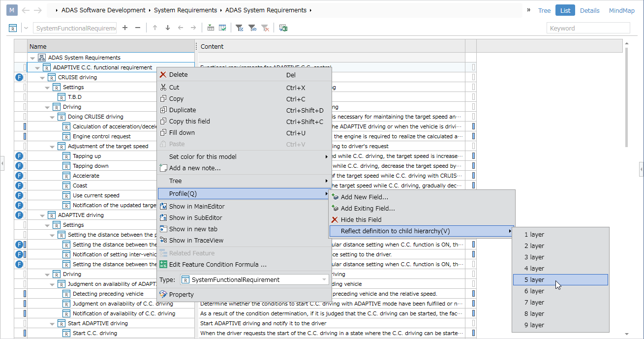Choose Fill down menu entry
Image resolution: width=644 pixels, height=339 pixels.
pos(245,133)
